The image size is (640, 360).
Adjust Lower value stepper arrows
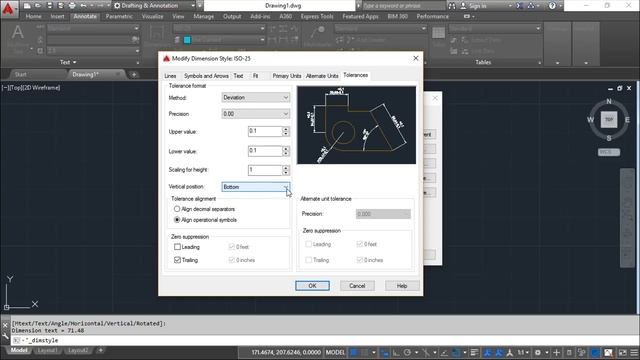[286, 151]
